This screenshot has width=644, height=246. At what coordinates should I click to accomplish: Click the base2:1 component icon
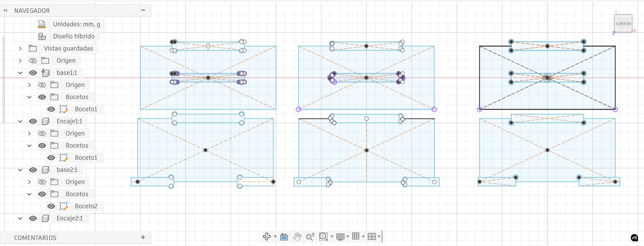click(45, 170)
